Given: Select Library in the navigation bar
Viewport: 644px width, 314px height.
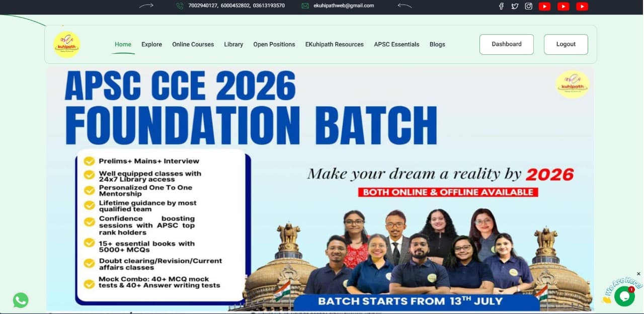Looking at the screenshot, I should [233, 44].
